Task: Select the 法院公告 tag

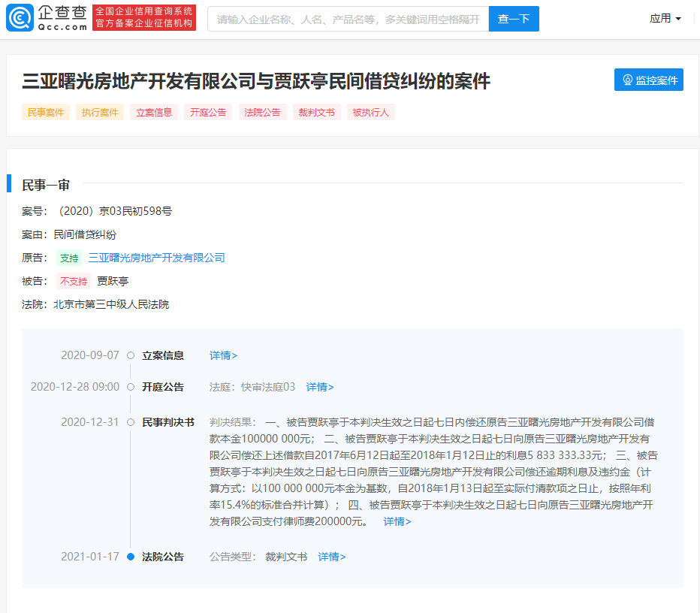Action: coord(262,113)
